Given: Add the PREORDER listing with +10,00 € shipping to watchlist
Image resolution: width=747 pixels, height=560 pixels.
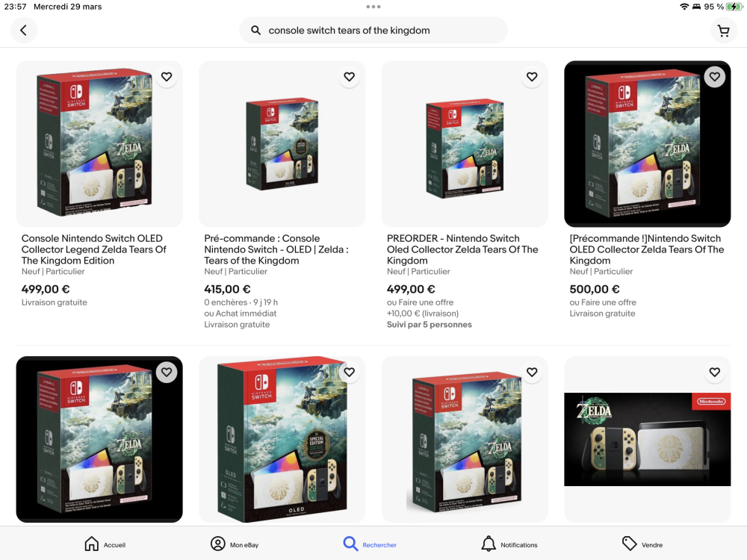Looking at the screenshot, I should click(x=532, y=77).
